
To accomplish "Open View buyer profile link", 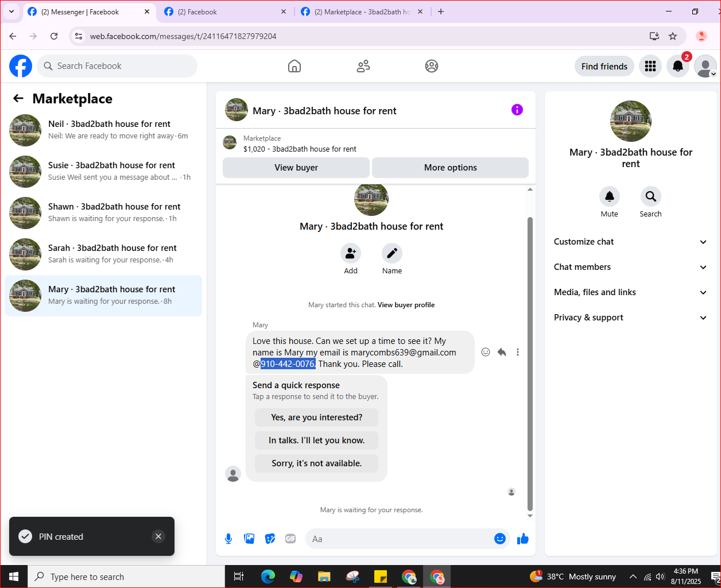I will pyautogui.click(x=406, y=305).
